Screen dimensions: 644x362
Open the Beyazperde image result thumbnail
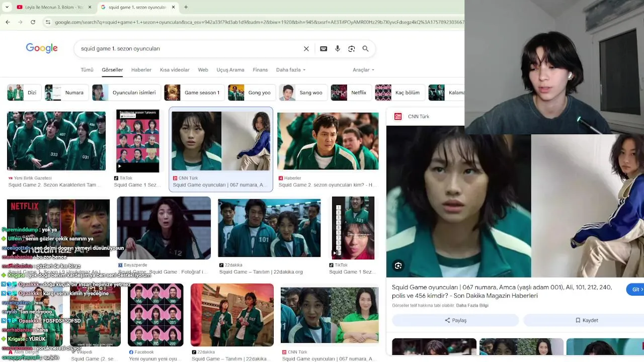(164, 228)
